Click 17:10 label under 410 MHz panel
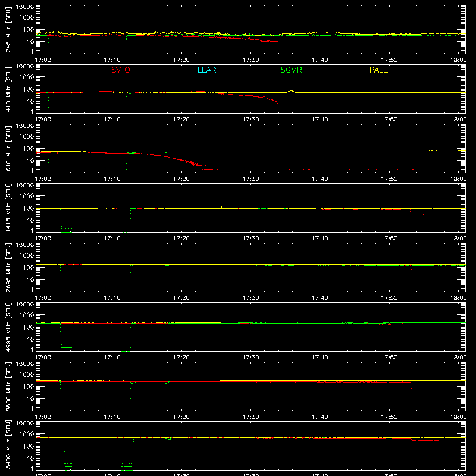Image resolution: width=476 pixels, height=476 pixels. point(112,120)
